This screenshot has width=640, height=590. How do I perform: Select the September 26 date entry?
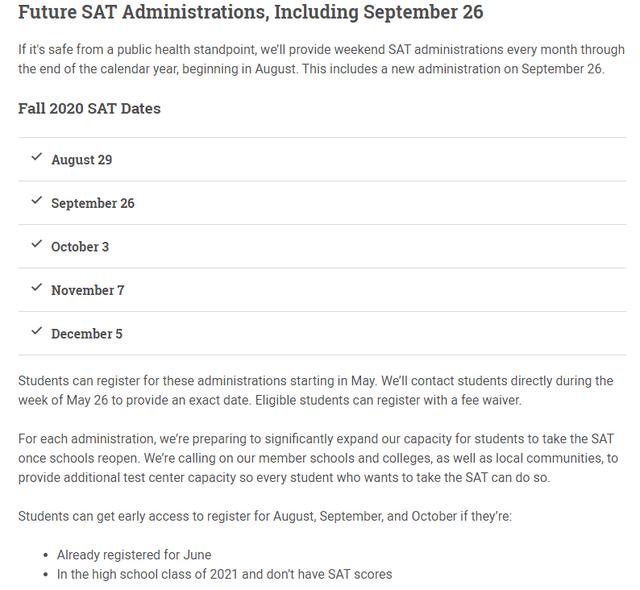(x=92, y=203)
